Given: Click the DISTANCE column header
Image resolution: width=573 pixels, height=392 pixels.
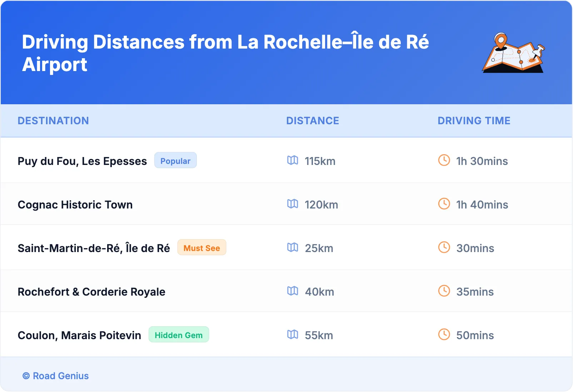Looking at the screenshot, I should coord(313,121).
